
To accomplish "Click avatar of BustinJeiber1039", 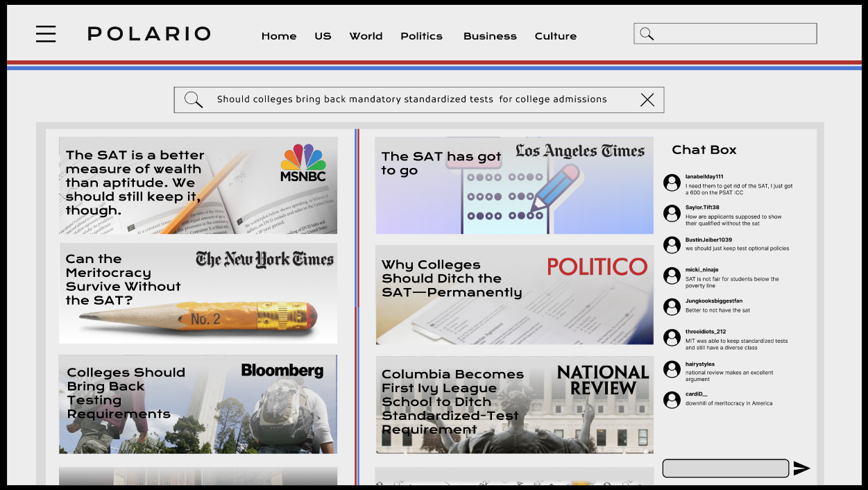I will coord(672,244).
